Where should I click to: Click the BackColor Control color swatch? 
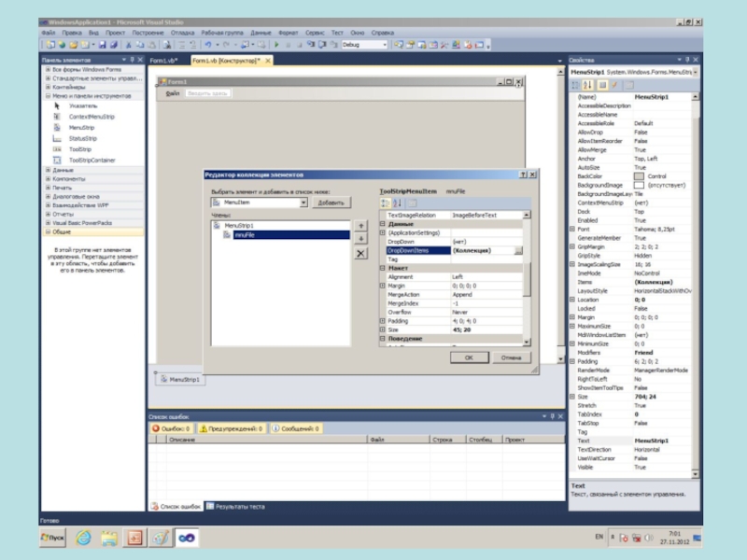tap(639, 175)
